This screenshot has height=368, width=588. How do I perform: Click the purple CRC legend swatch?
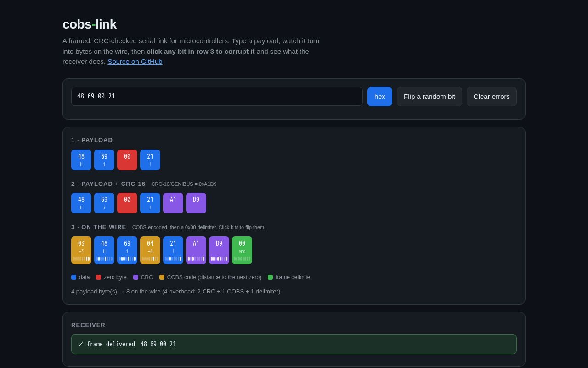pos(136,277)
